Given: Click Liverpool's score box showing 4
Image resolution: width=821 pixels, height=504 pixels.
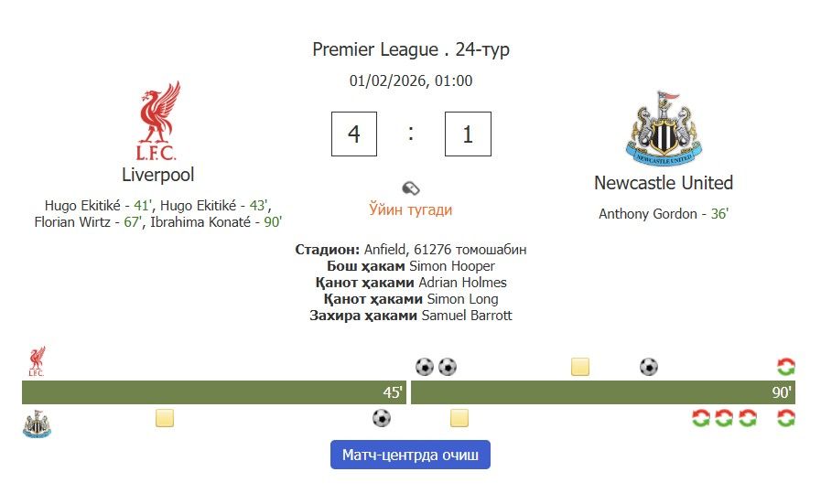Looking at the screenshot, I should [354, 134].
